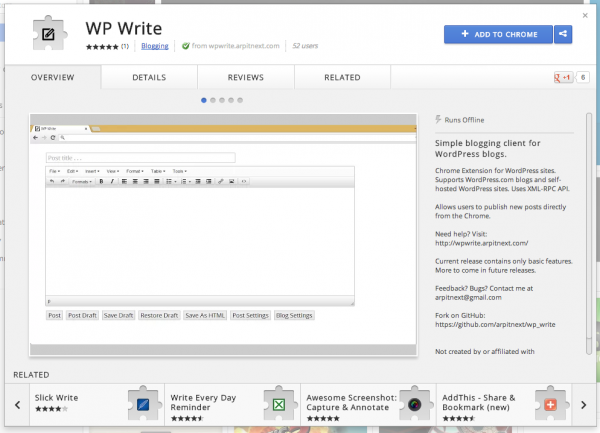Screen dimensions: 600x433
Task: Click the Runs Offline lightning icon
Action: (439, 119)
